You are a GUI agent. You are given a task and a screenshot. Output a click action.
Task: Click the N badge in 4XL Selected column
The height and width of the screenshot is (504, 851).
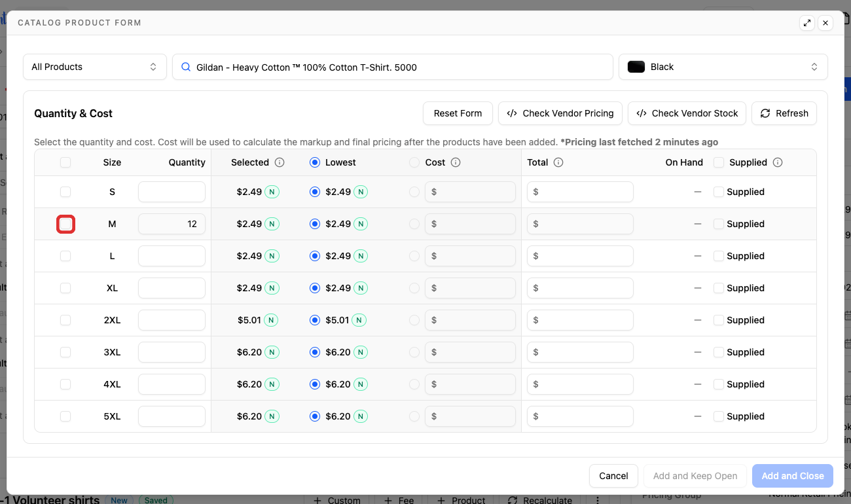272,384
